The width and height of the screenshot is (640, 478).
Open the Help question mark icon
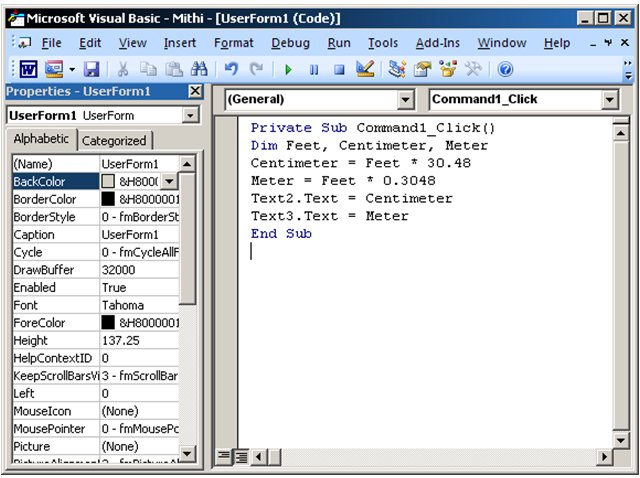click(505, 69)
